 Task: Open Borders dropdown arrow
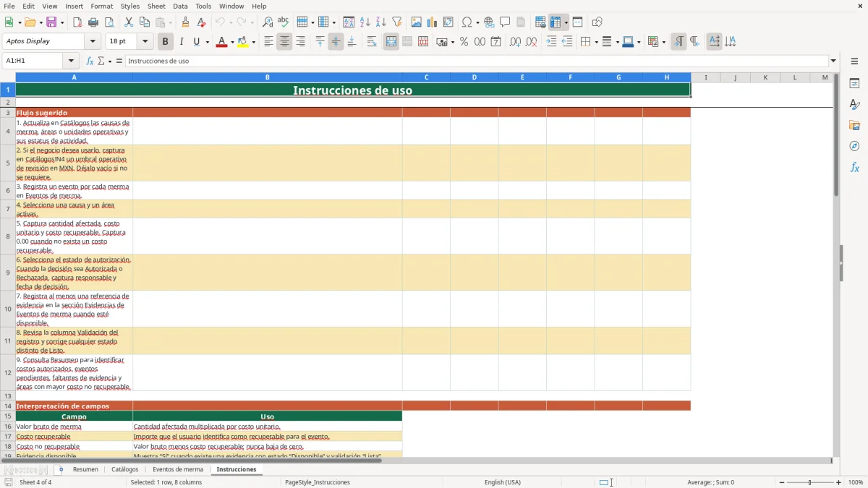(596, 42)
